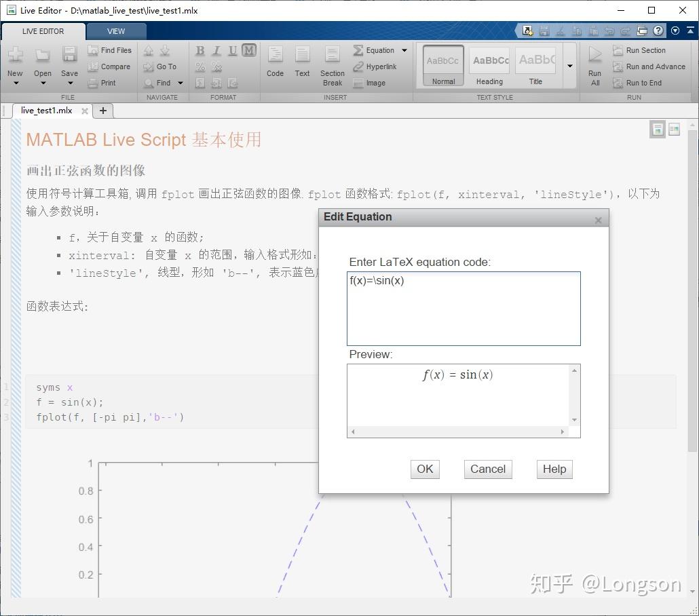699x616 pixels.
Task: Open the Find dropdown in Navigate section
Action: (179, 83)
